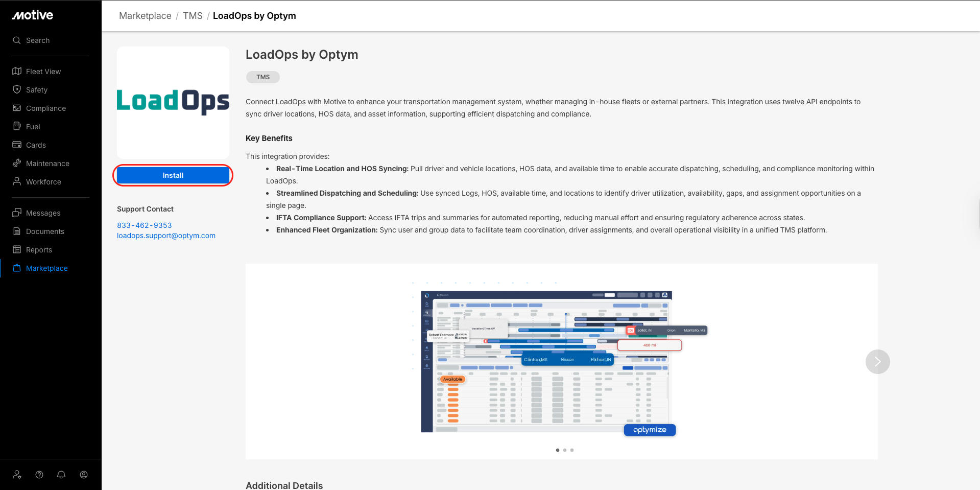
Task: Open the admin user settings icon
Action: (17, 475)
